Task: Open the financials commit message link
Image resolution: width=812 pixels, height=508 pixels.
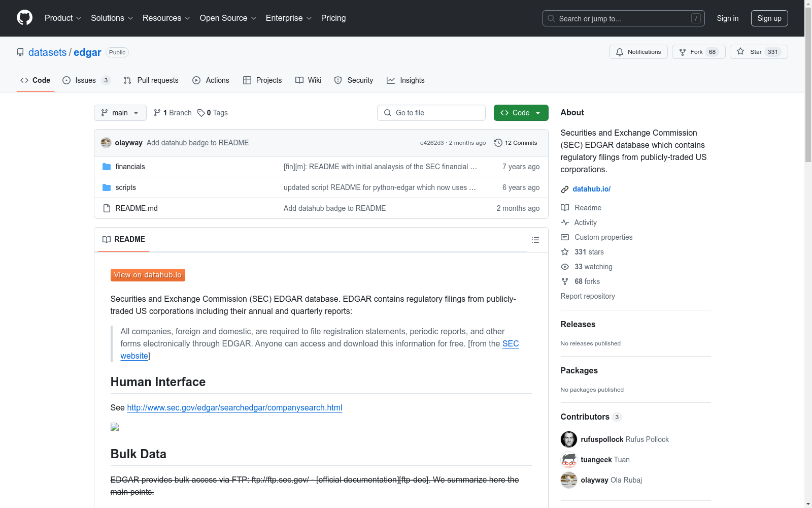Action: click(380, 167)
